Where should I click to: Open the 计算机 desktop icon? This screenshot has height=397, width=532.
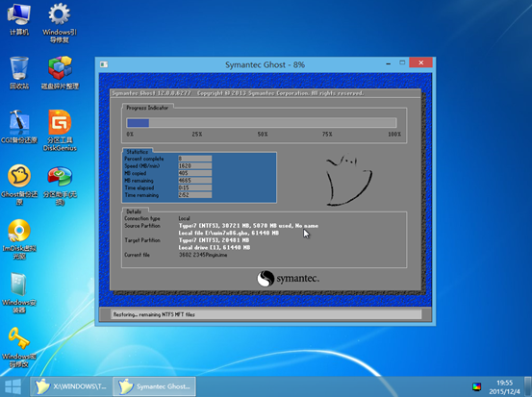tap(19, 18)
